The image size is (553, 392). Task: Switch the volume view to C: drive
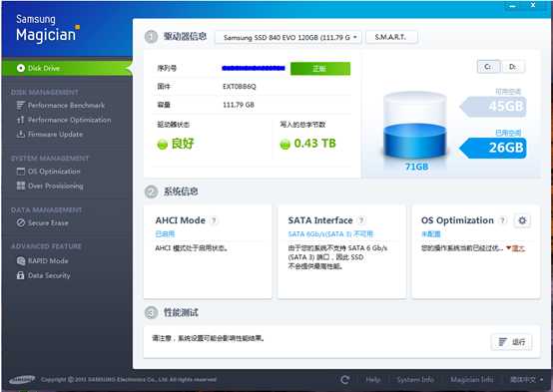click(488, 67)
